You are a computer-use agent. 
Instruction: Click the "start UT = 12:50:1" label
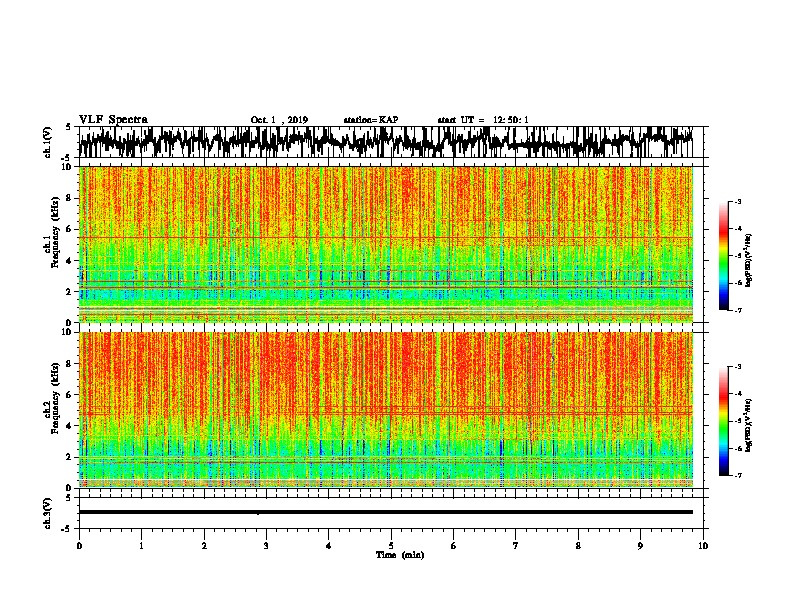pos(483,120)
